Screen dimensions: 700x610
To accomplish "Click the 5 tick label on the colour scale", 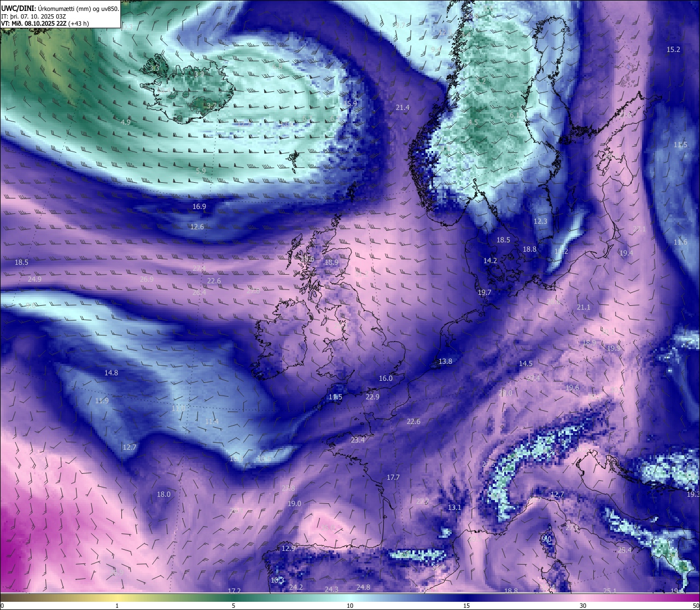I will click(234, 606).
